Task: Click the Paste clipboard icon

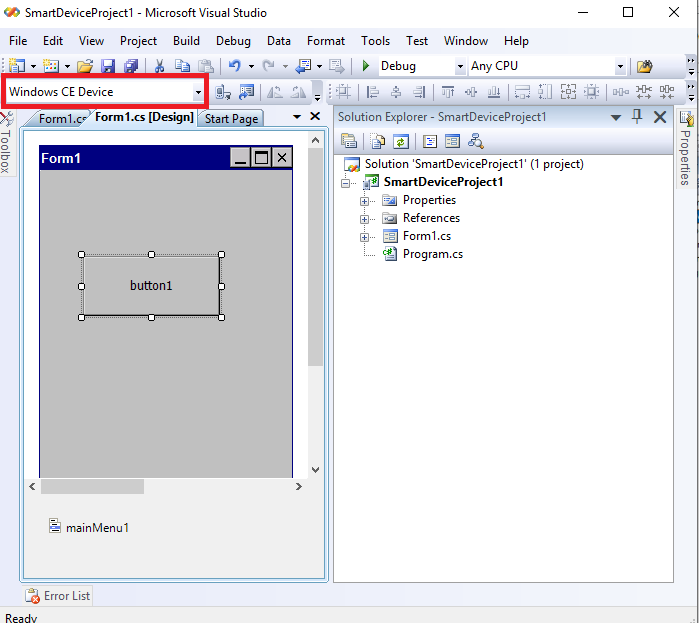Action: pos(206,66)
